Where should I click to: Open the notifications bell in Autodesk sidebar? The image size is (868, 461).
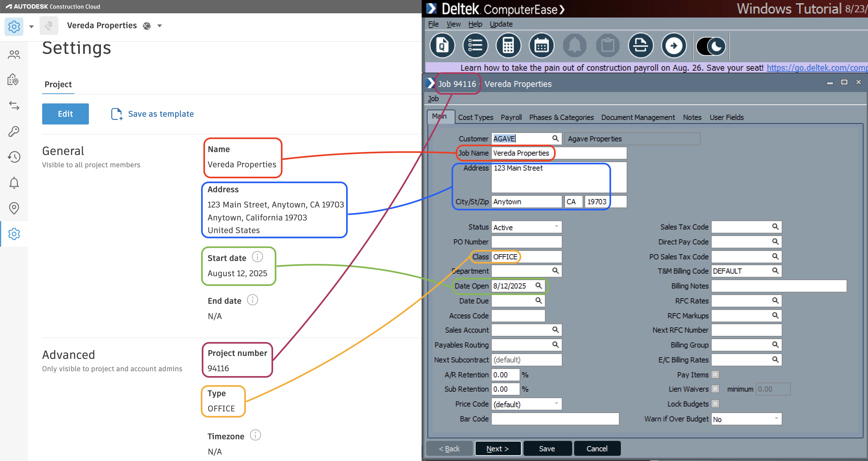14,183
